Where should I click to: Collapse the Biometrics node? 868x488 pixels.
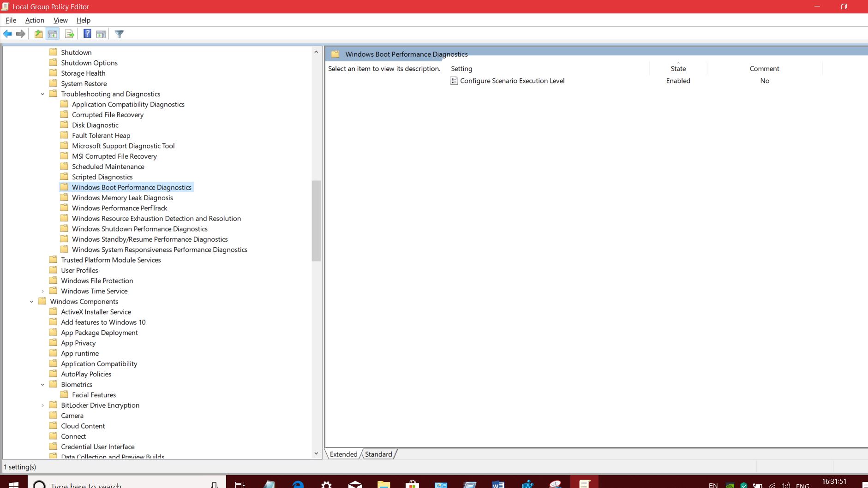click(x=42, y=385)
